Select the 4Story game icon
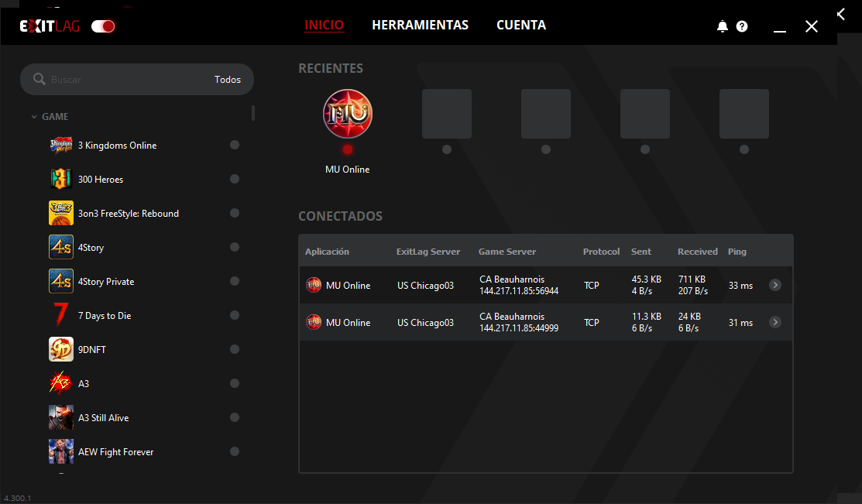This screenshot has height=504, width=862. click(61, 247)
